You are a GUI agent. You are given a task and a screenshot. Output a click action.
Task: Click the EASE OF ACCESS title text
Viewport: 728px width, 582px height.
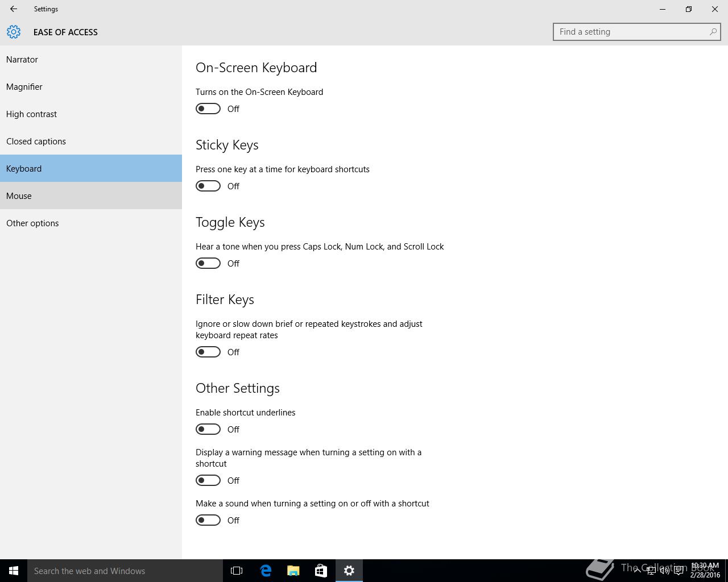pos(65,32)
